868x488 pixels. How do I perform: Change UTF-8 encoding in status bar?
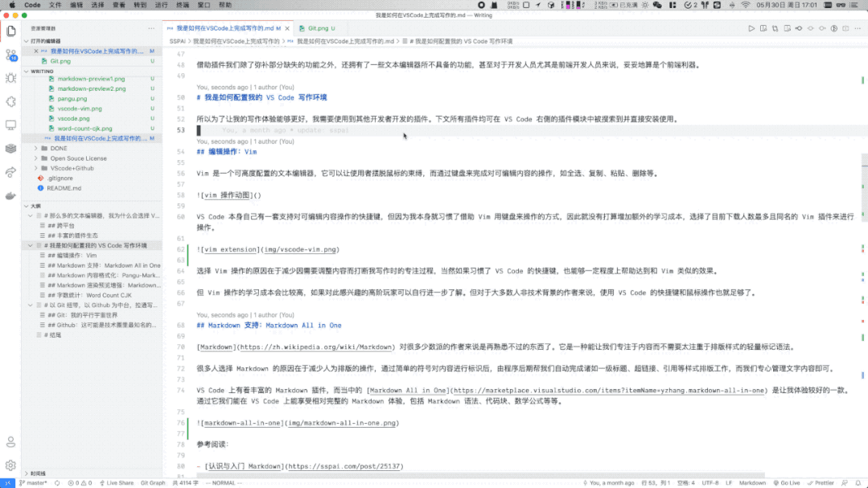(710, 483)
